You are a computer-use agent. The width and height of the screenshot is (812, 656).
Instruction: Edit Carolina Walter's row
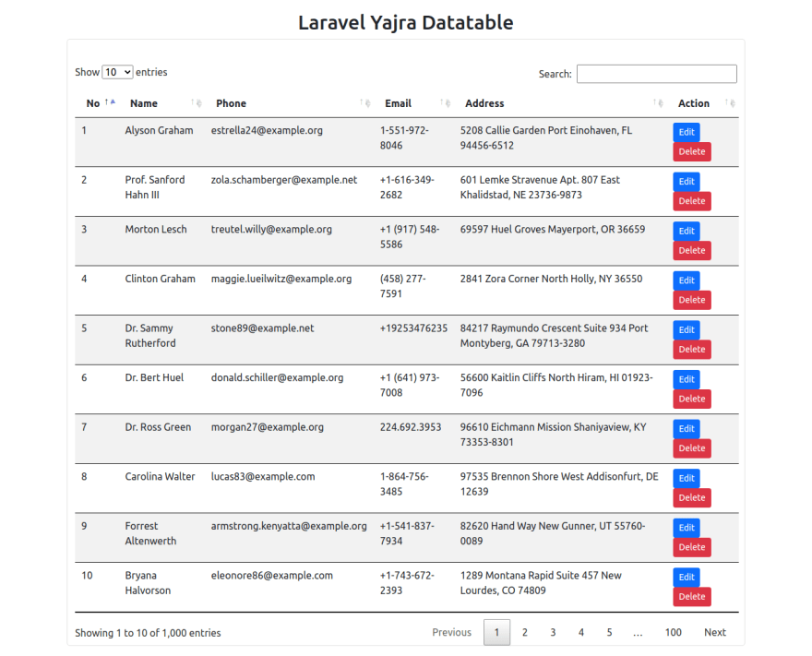[x=687, y=478]
